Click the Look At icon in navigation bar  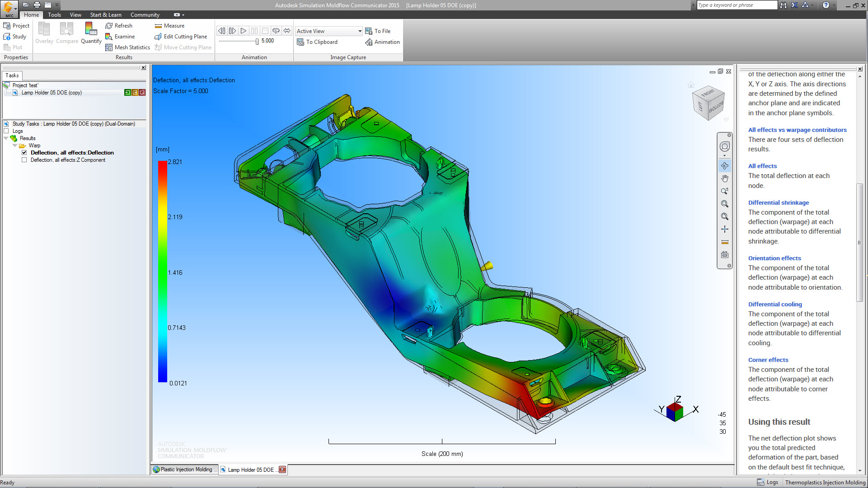(724, 254)
